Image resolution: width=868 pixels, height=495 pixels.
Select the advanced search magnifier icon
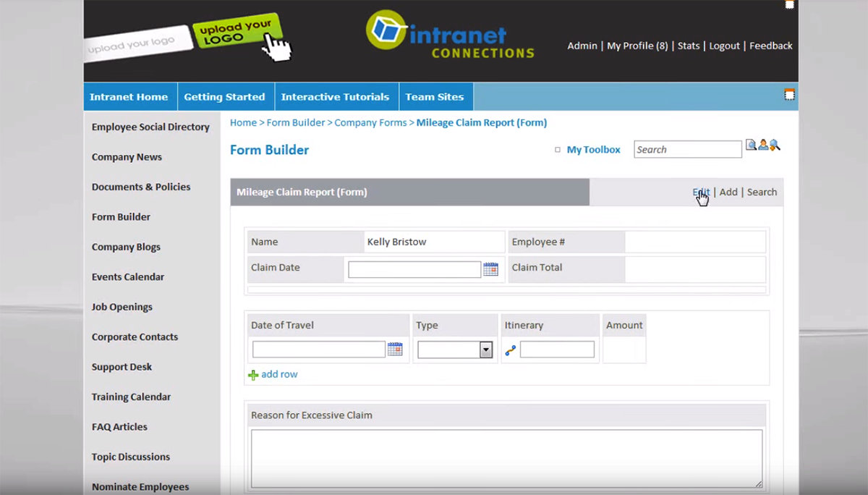(x=775, y=145)
